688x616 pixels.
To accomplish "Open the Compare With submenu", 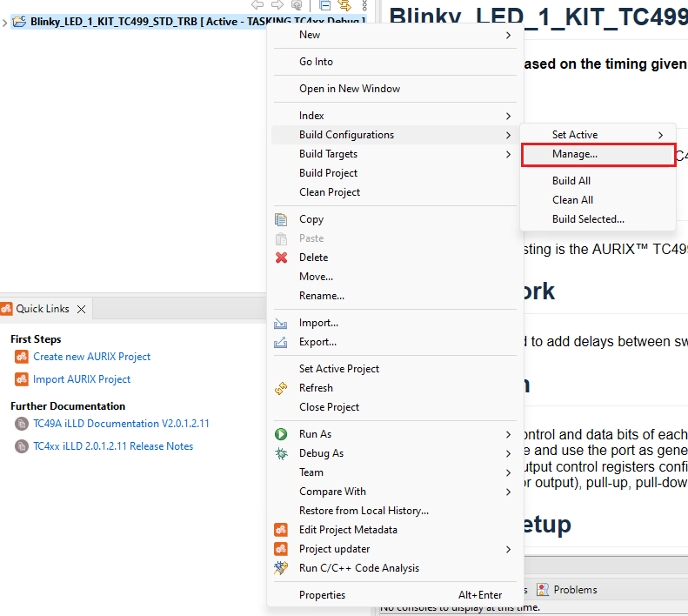I will point(395,492).
